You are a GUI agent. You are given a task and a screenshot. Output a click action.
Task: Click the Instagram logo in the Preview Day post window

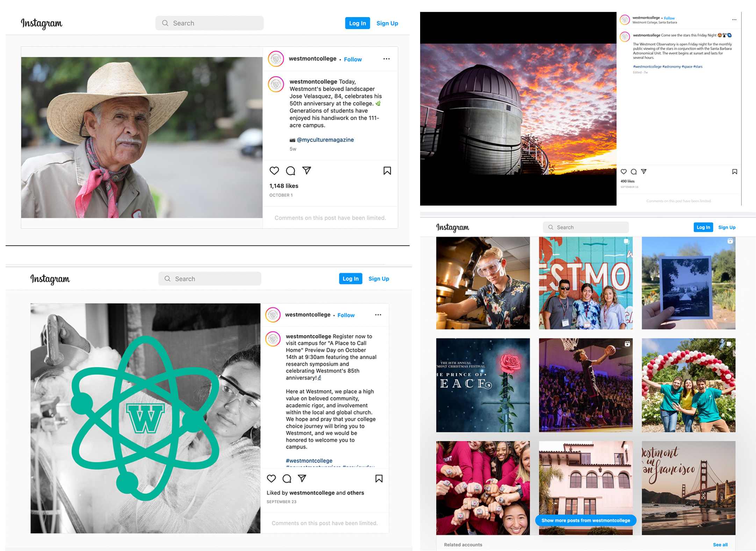(x=50, y=279)
